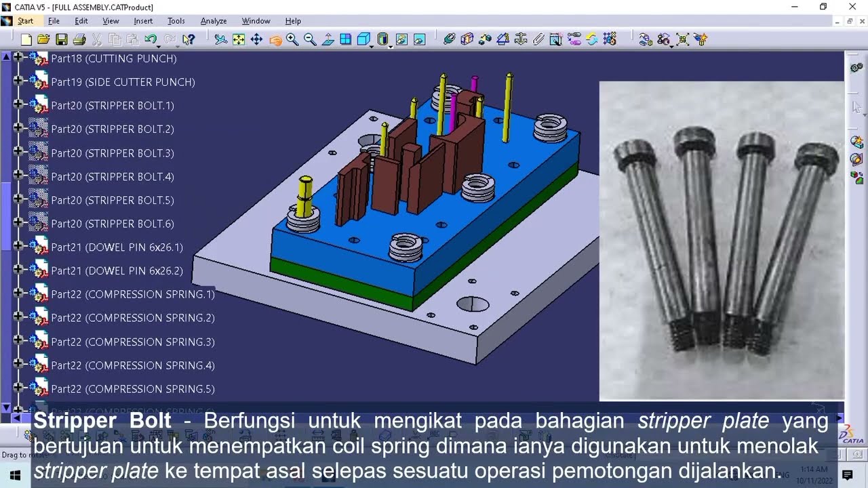Undo the last action
The height and width of the screenshot is (488, 868).
coord(151,40)
